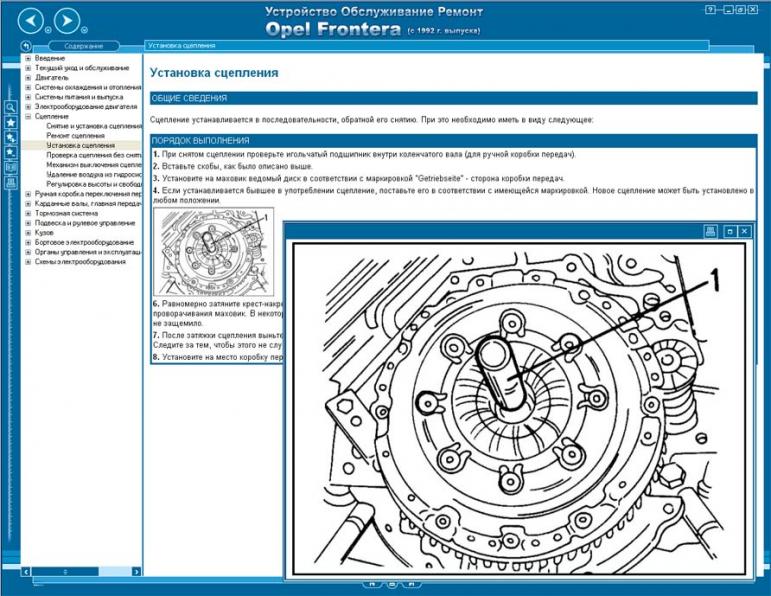Screen dimensions: 771x596
Task: Select the Кузов chapter label
Action: click(x=44, y=233)
